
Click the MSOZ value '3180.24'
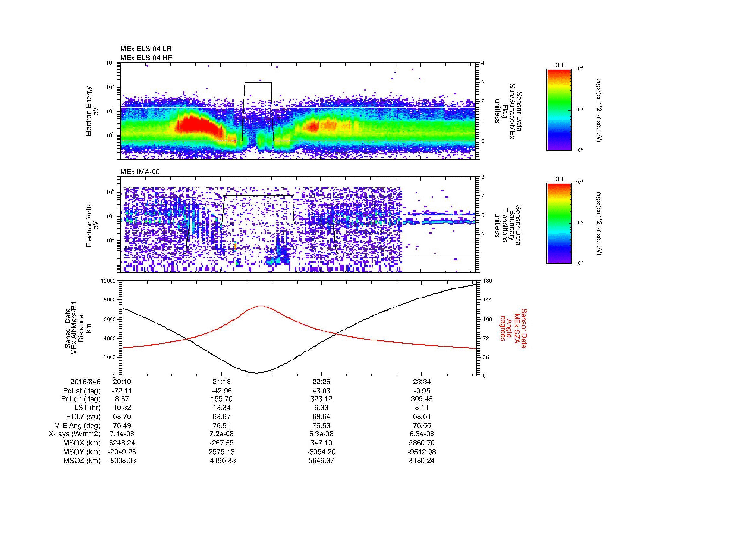pos(422,461)
